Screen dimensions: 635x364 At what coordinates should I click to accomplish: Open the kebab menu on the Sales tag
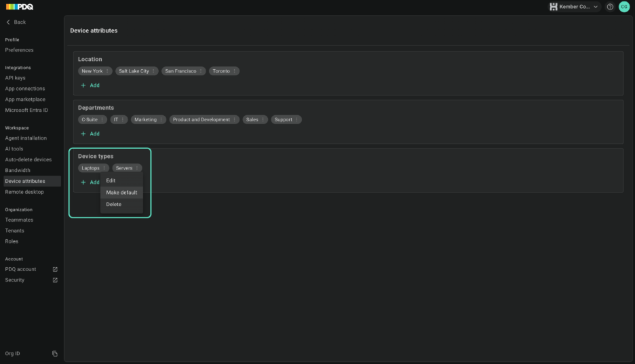click(x=263, y=120)
